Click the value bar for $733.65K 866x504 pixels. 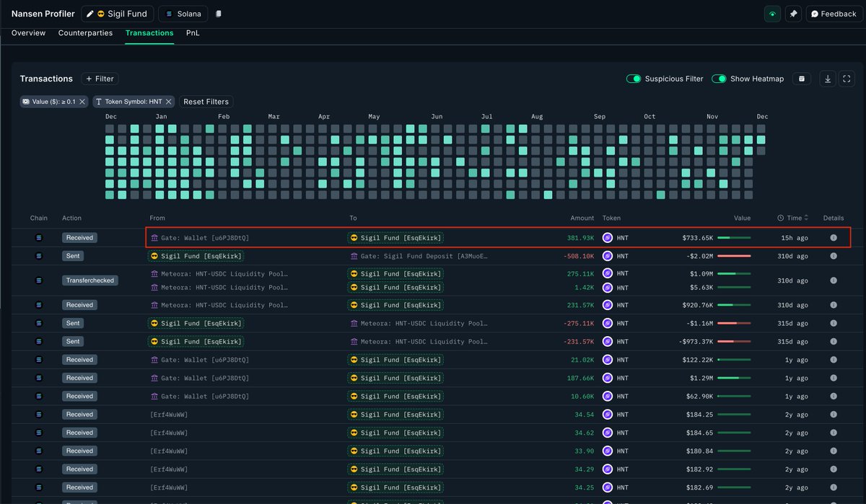[x=733, y=238]
